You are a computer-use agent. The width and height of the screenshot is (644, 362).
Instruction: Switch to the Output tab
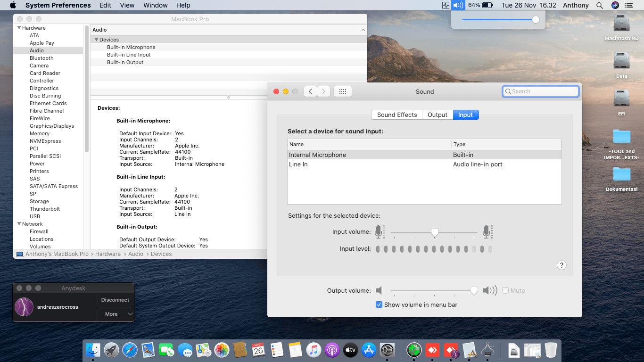coord(437,115)
